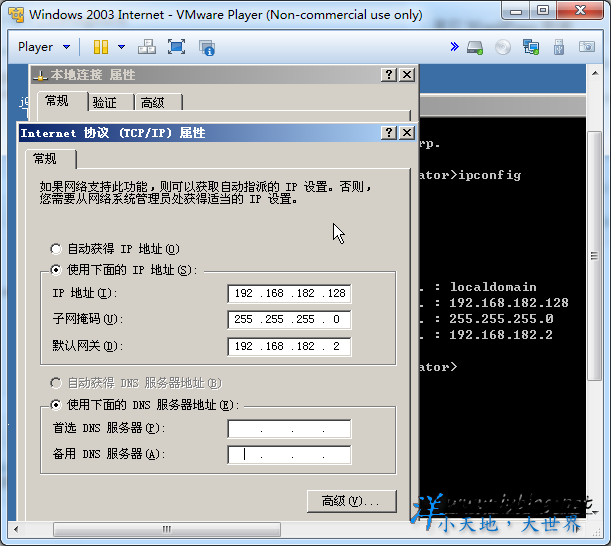
Task: Select the 验证 tab
Action: pos(111,102)
